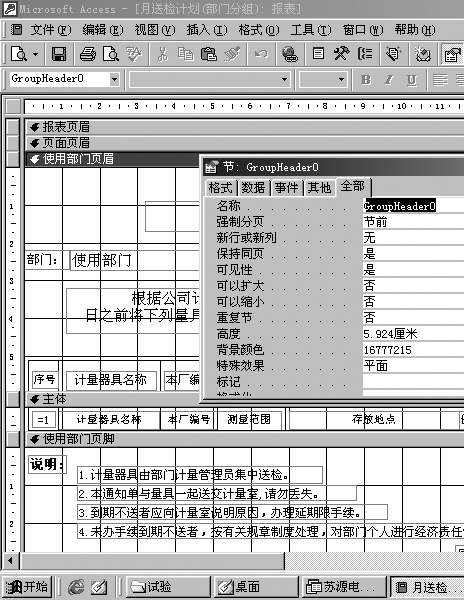The width and height of the screenshot is (464, 600).
Task: Open Print Preview with the magnifier page icon
Action: pos(111,54)
